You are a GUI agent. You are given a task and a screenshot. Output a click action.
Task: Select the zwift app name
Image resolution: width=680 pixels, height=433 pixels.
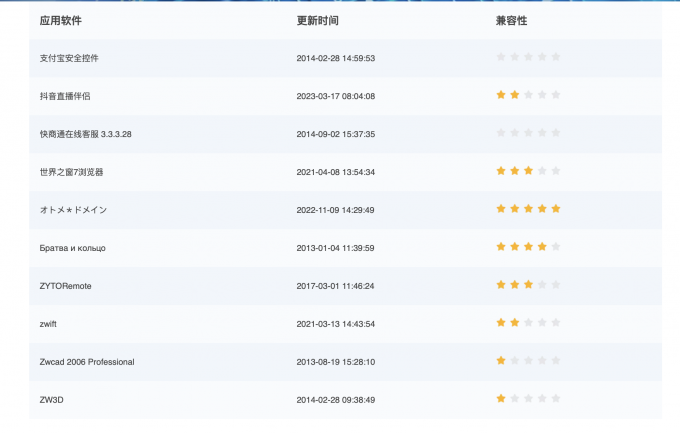pyautogui.click(x=49, y=324)
